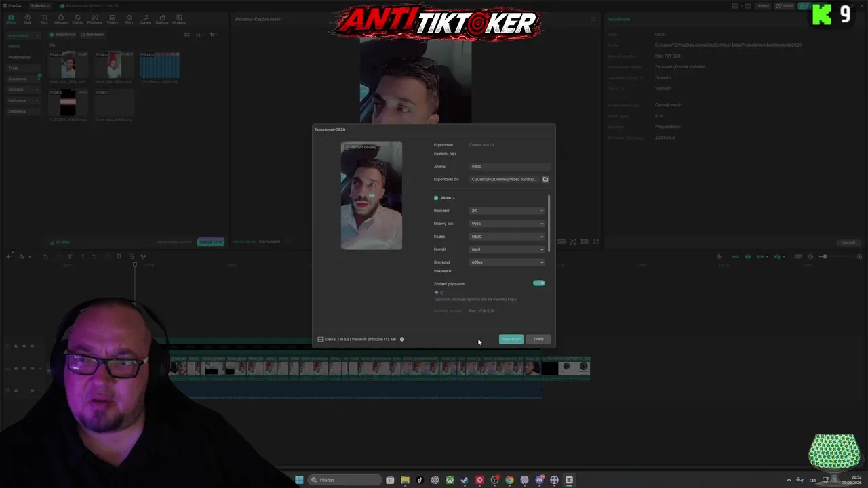Click the Importovat button in media panel
This screenshot has width=868, height=488.
pos(62,34)
